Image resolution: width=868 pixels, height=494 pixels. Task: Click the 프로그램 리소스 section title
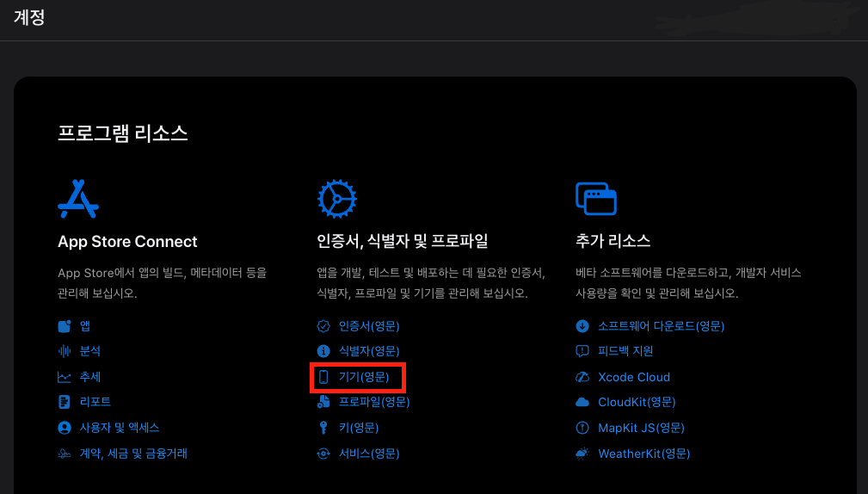[123, 133]
